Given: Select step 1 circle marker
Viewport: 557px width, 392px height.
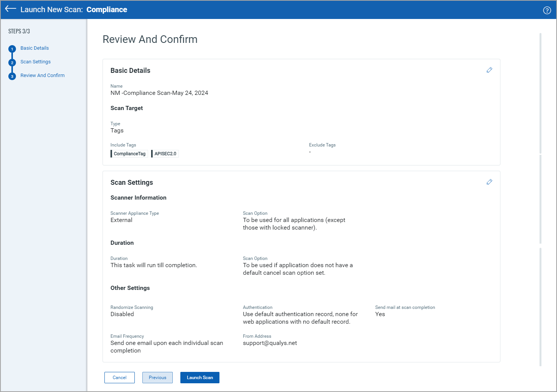Looking at the screenshot, I should [x=12, y=49].
